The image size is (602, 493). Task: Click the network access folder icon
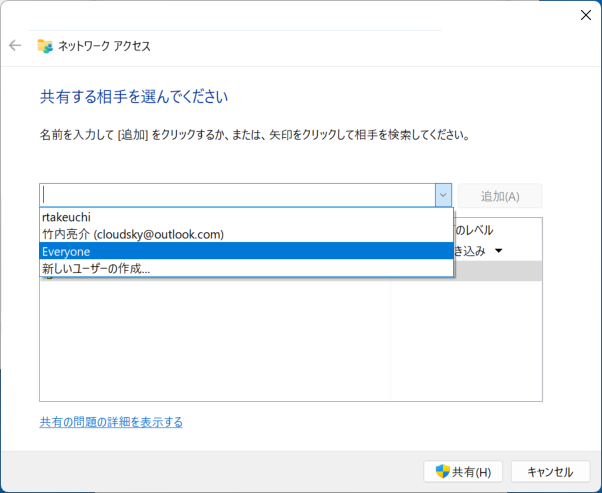coord(45,46)
